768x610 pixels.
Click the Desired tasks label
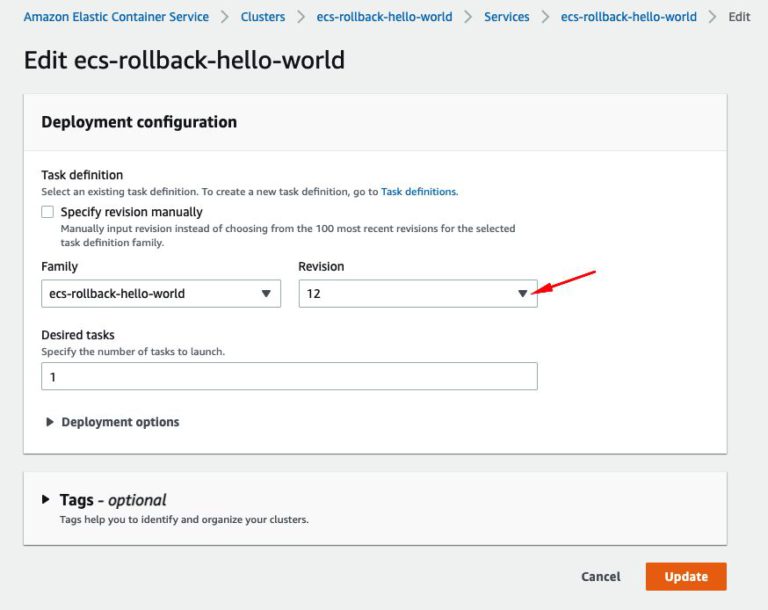click(x=78, y=335)
